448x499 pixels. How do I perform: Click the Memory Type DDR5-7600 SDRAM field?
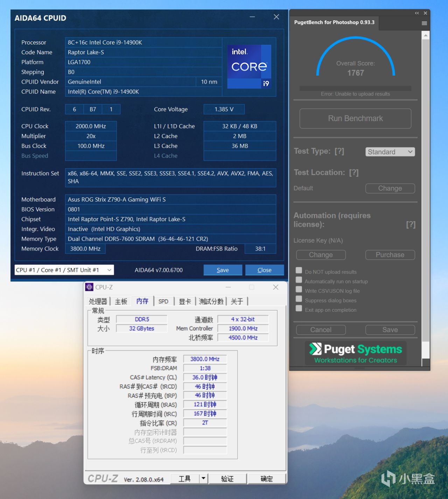170,239
